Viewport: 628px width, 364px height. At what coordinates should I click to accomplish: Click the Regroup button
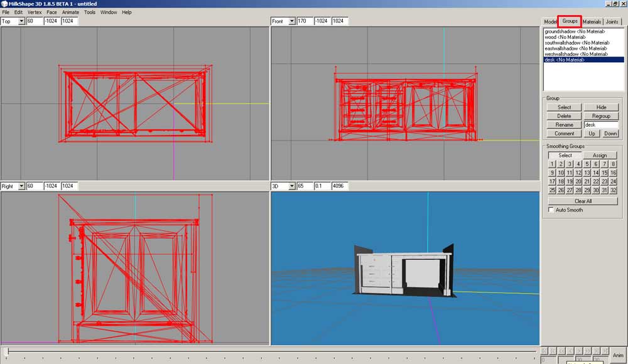[x=601, y=116]
